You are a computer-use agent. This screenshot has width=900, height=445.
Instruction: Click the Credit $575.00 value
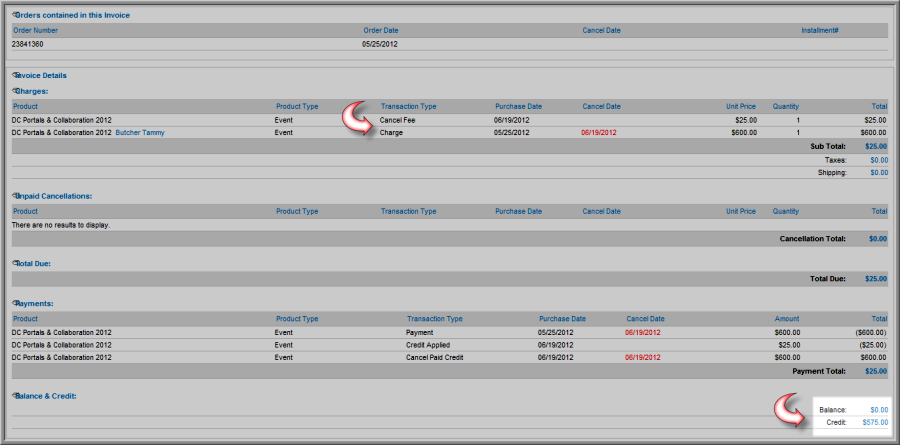875,423
